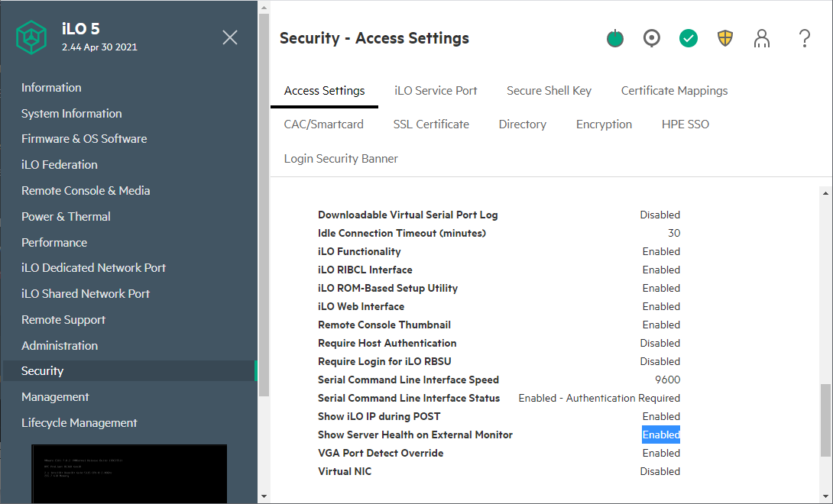Click the Idle Connection Timeout value 30
The width and height of the screenshot is (833, 504).
pos(673,233)
